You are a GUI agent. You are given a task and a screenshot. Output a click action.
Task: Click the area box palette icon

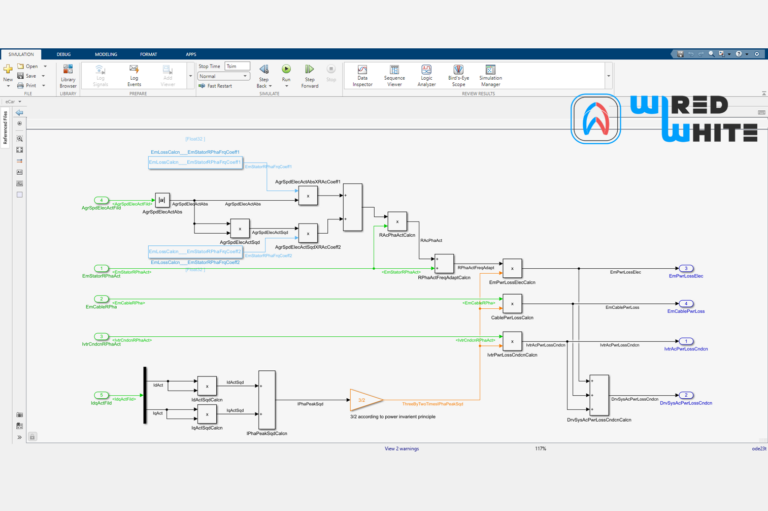tap(20, 195)
